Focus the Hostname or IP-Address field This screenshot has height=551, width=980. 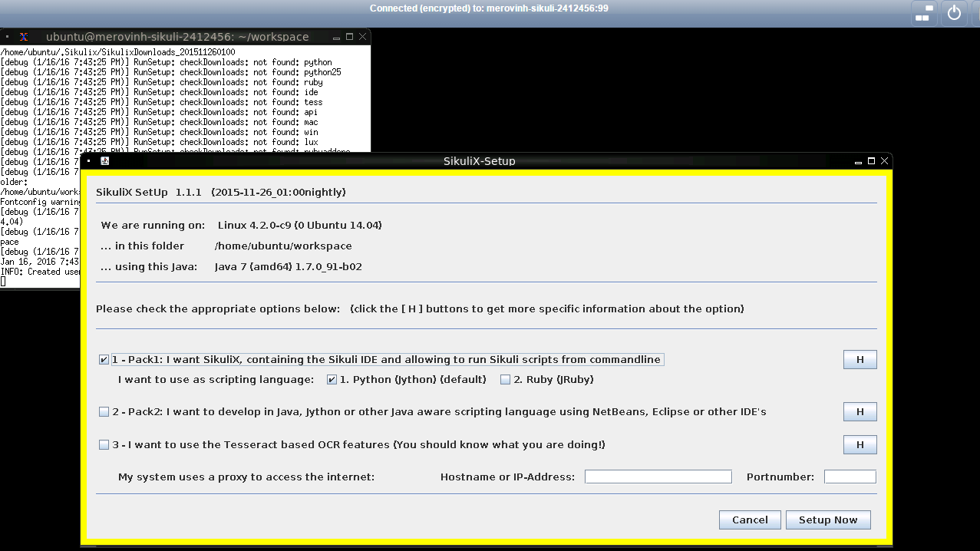pos(658,477)
